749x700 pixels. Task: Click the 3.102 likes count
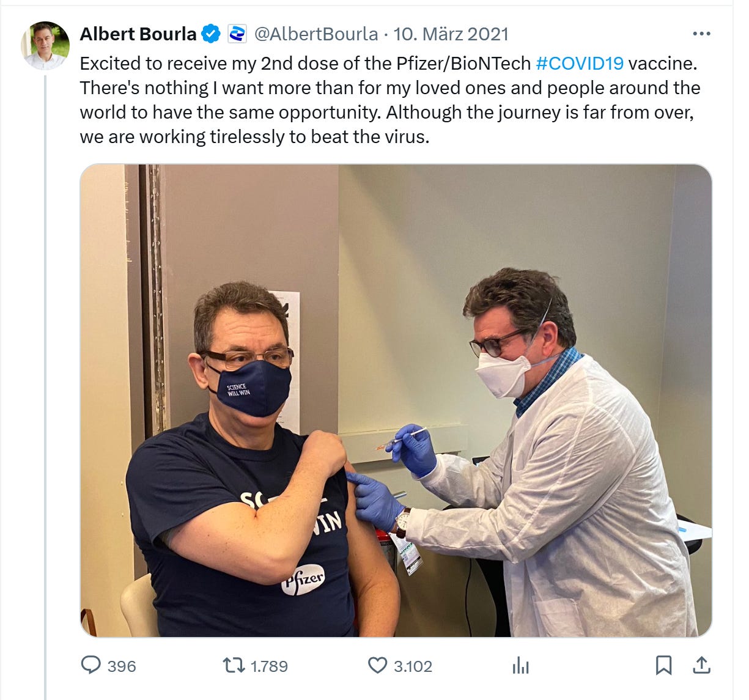click(413, 666)
